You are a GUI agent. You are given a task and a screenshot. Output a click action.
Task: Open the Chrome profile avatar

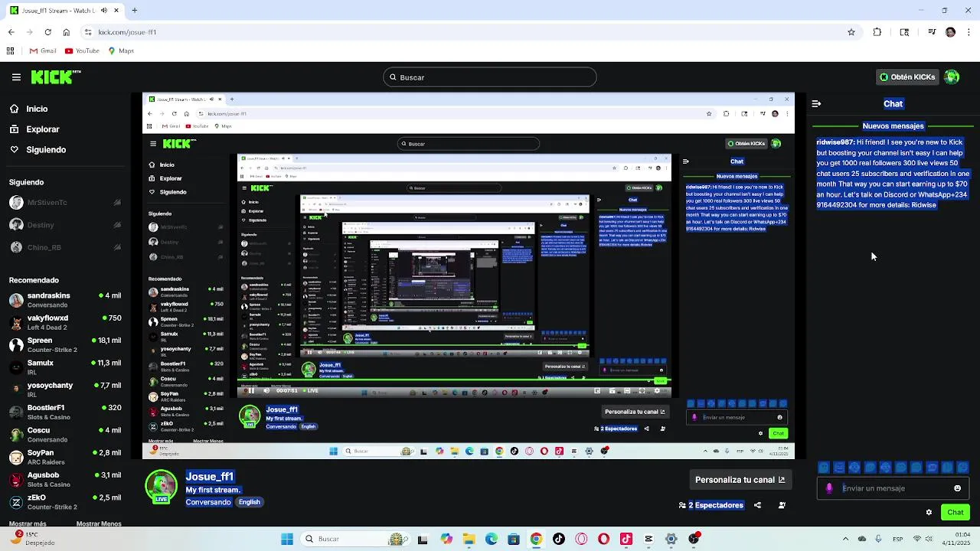950,32
